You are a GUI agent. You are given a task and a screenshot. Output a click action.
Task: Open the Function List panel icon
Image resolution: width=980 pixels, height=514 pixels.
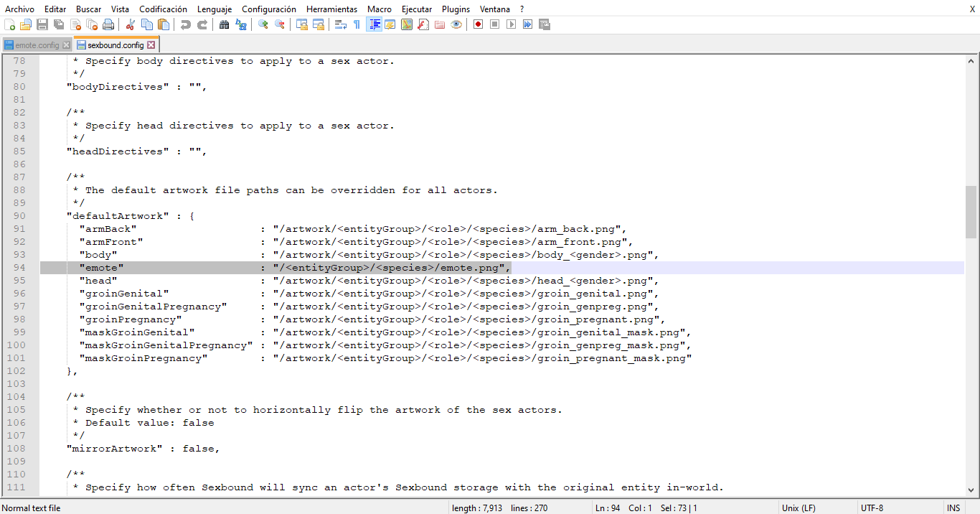click(x=423, y=24)
